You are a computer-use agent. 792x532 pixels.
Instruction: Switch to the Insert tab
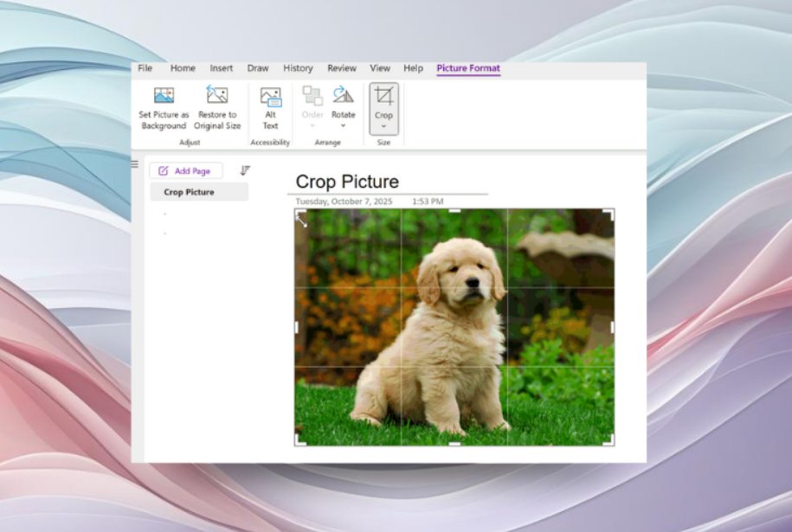pyautogui.click(x=222, y=68)
